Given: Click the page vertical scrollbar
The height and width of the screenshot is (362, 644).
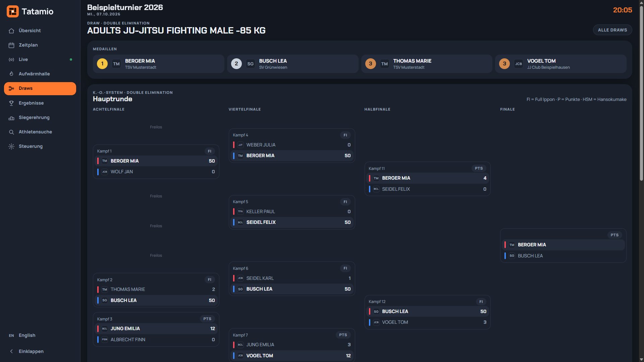Looking at the screenshot, I should click(641, 94).
